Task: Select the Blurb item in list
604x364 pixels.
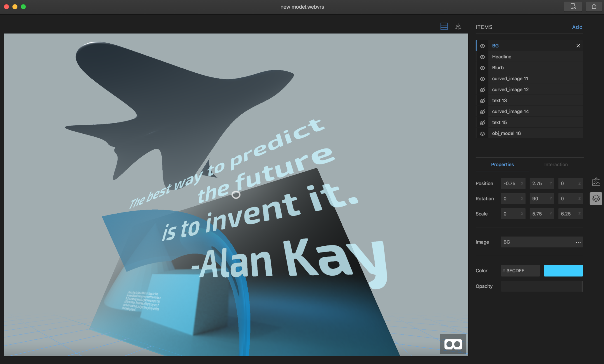Action: tap(498, 68)
